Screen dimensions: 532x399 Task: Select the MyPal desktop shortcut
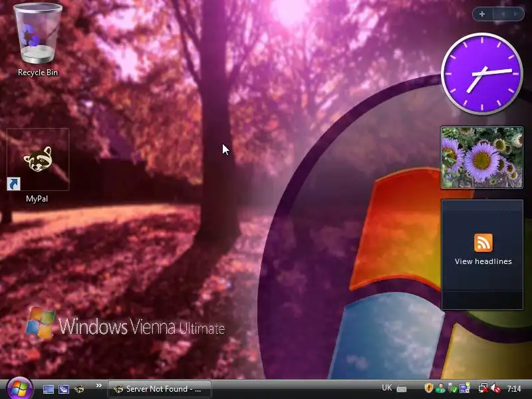point(38,166)
